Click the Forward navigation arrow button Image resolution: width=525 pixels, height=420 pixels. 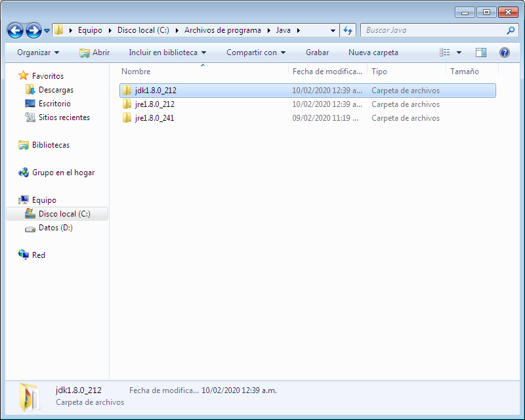pos(33,30)
